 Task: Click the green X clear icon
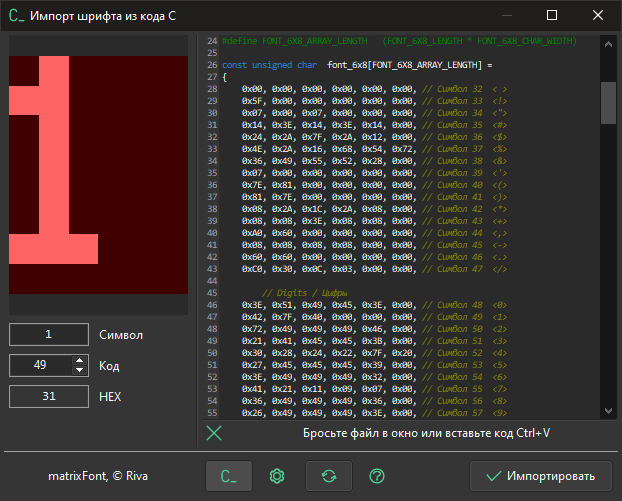pyautogui.click(x=214, y=433)
